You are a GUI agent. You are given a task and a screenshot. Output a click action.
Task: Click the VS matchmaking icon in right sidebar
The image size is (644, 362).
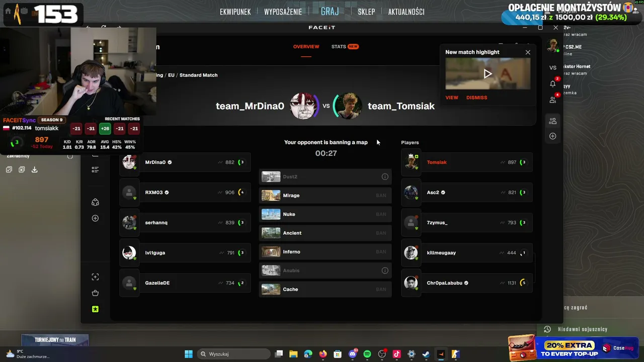(x=553, y=67)
